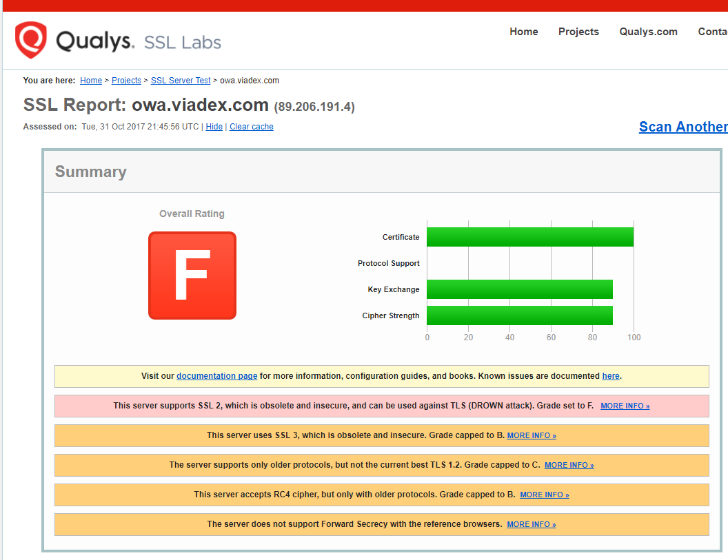The image size is (728, 560).
Task: Click the IP address (89.206.191.4) text
Action: pos(314,107)
